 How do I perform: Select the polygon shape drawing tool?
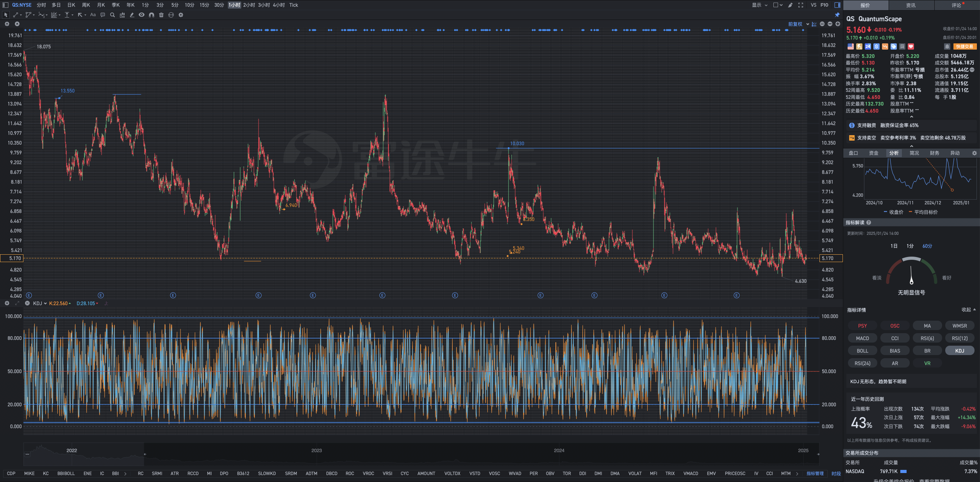(28, 15)
